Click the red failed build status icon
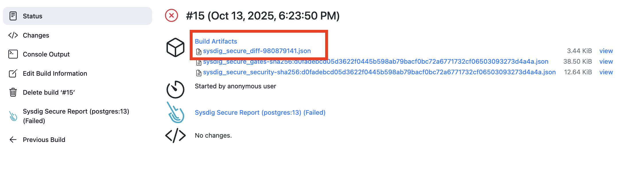This screenshot has height=187, width=644. click(172, 15)
